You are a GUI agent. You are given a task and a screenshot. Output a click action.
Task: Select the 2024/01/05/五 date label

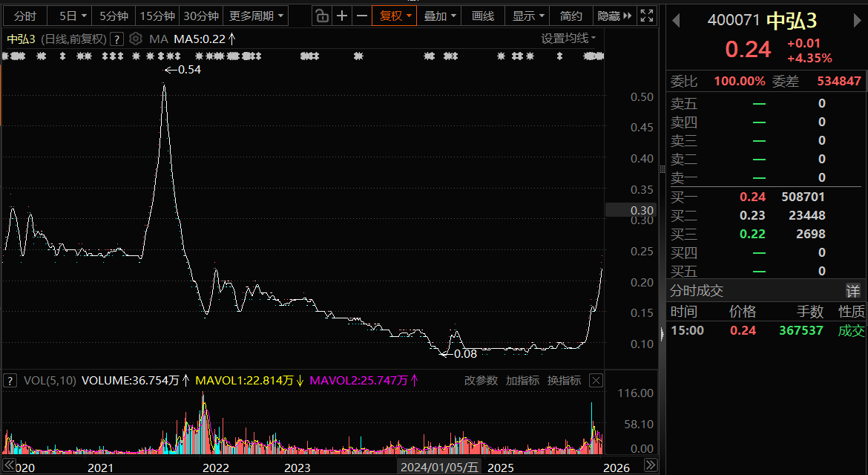(x=439, y=468)
